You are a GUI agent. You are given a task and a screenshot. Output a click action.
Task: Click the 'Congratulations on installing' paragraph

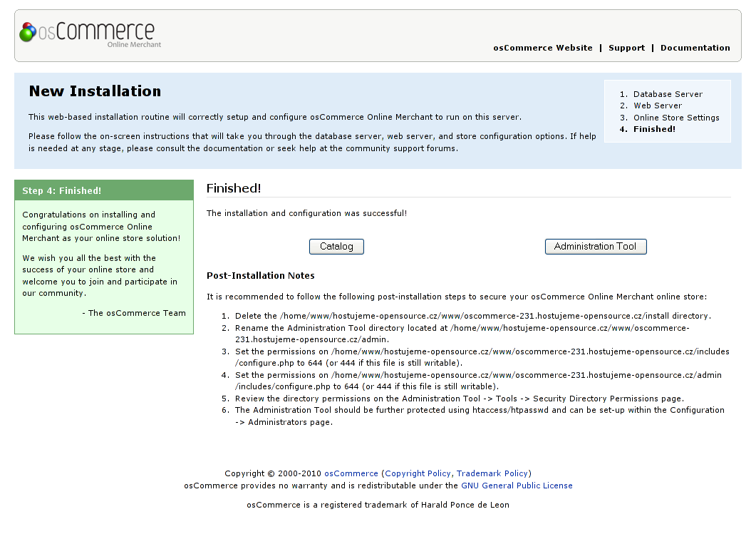(101, 226)
